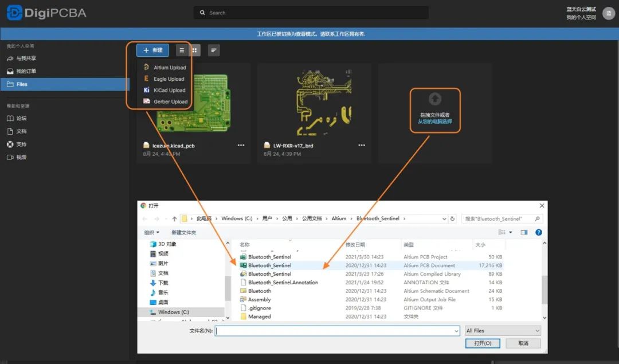Click 公用文档 in the breadcrumb path

[x=312, y=218]
